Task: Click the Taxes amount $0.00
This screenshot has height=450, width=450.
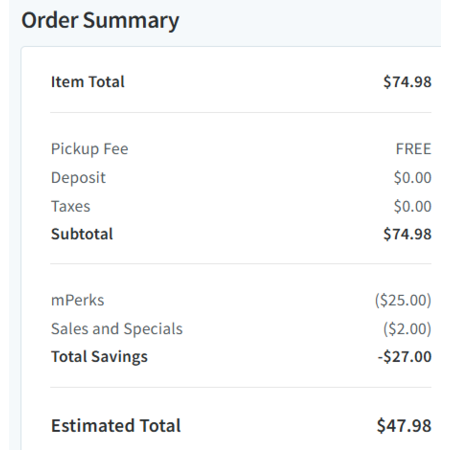Action: (412, 206)
